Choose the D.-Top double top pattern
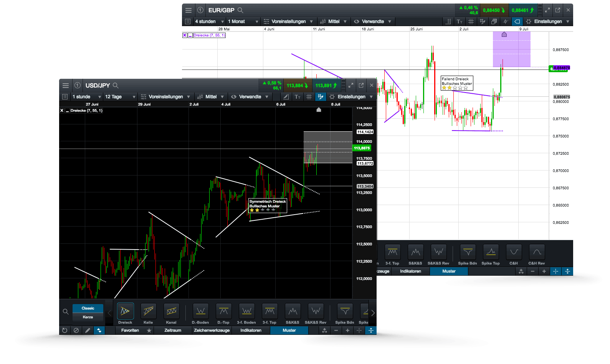This screenshot has width=610, height=364. coord(223,311)
